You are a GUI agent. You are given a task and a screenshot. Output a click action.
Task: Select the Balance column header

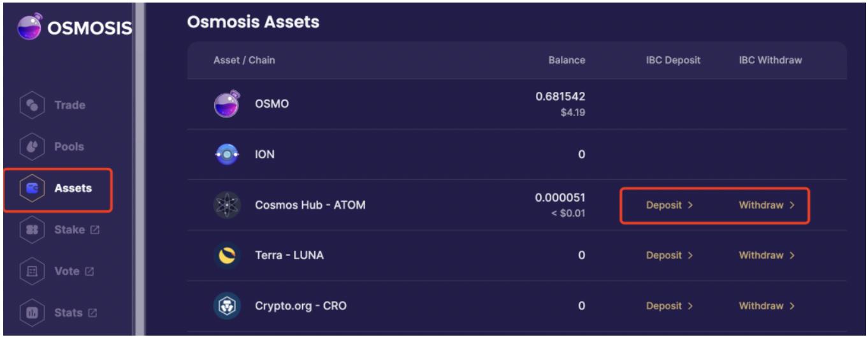click(x=567, y=61)
